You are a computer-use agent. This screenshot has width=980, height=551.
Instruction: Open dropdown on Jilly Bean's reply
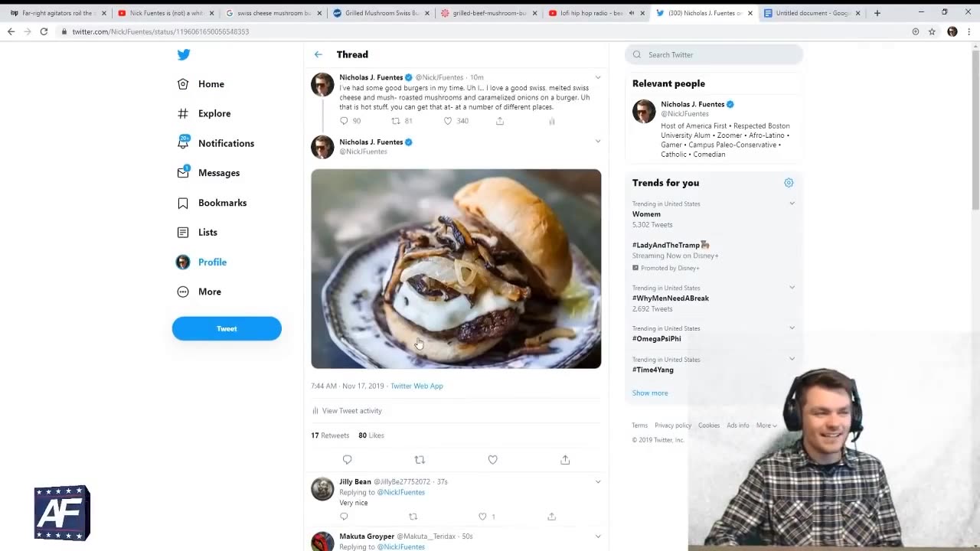click(x=598, y=481)
